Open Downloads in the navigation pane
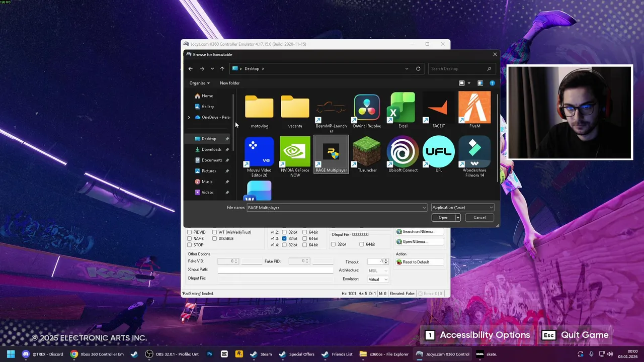This screenshot has height=362, width=644. tap(208, 149)
